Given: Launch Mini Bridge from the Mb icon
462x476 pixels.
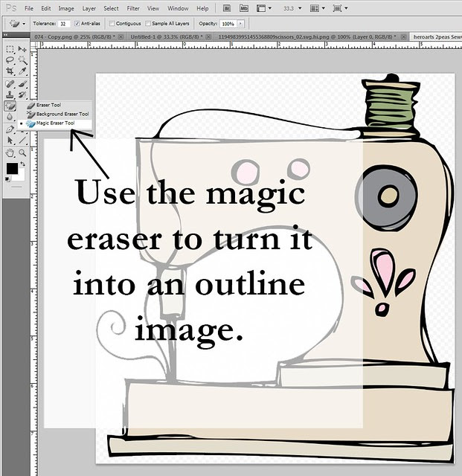Looking at the screenshot, I should [x=243, y=8].
